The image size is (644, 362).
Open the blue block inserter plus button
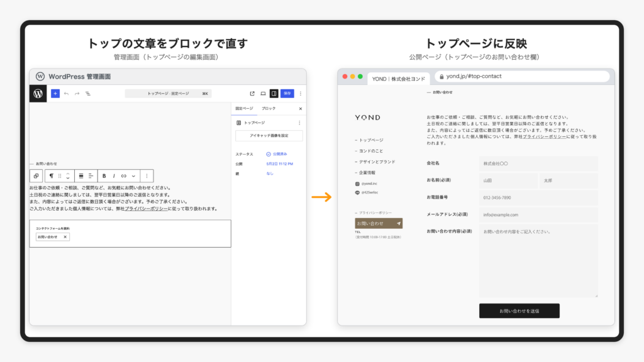(x=55, y=94)
